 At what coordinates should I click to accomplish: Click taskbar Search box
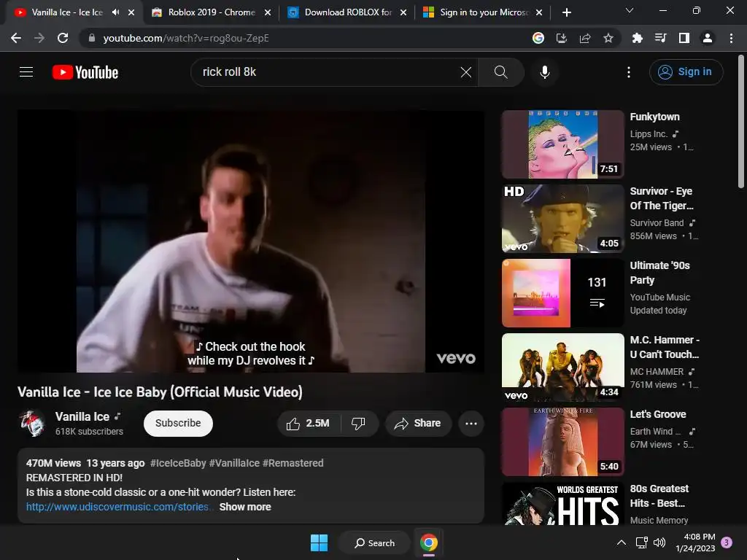[374, 542]
